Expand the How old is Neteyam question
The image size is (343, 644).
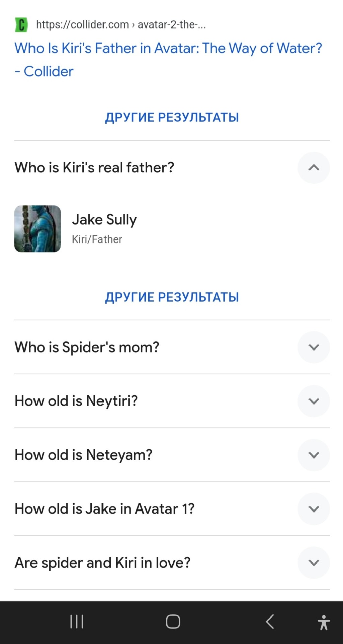314,455
